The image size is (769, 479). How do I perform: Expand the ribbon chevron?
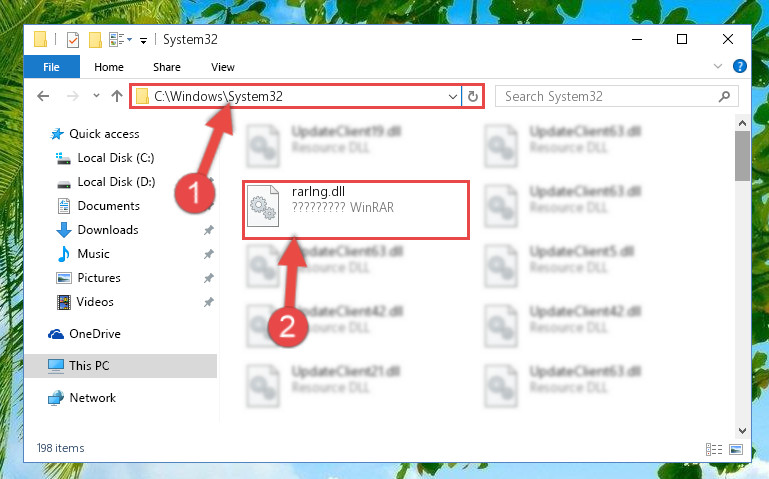coord(718,66)
